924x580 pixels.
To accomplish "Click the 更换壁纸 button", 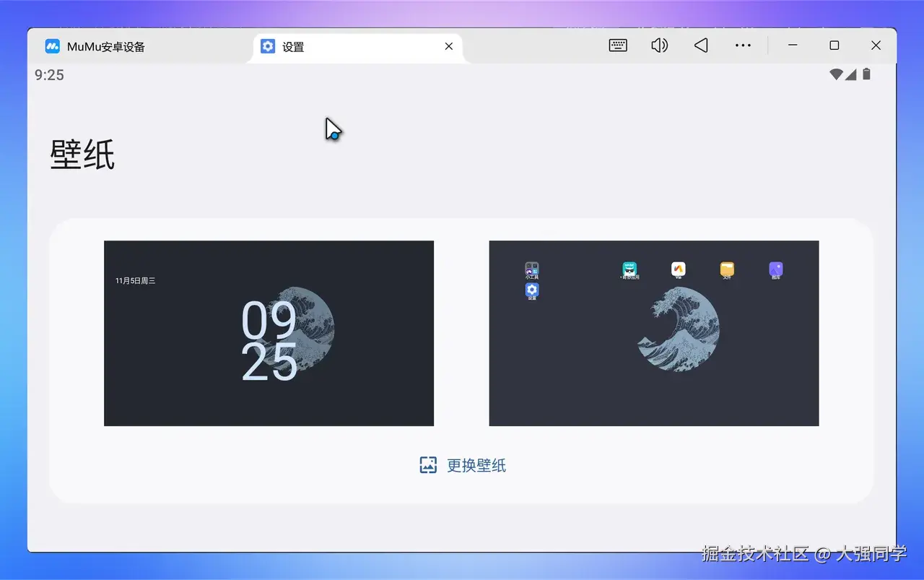I will click(x=463, y=465).
